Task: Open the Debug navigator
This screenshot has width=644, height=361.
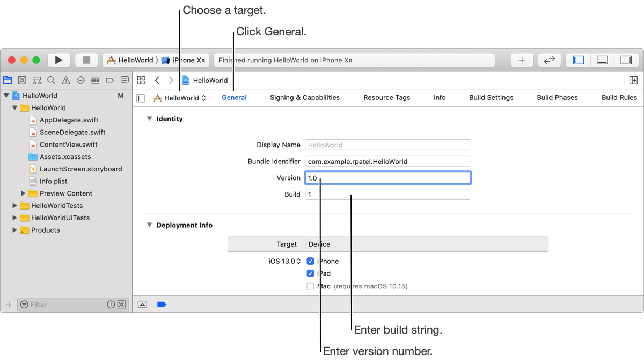Action: (95, 80)
